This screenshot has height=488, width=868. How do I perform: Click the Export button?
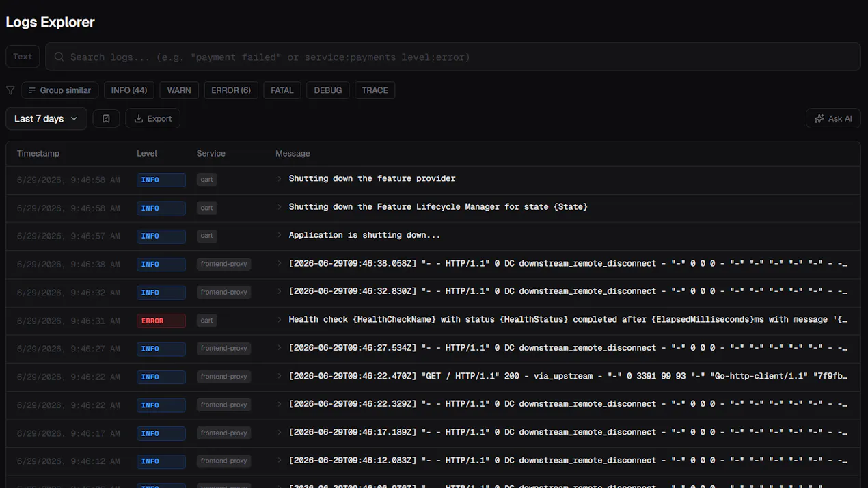[152, 118]
